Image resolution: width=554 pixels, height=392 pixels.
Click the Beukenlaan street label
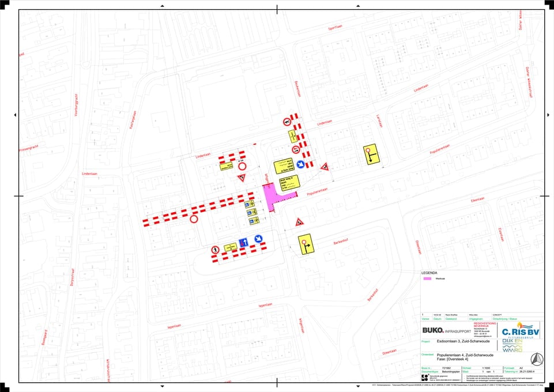tap(297, 89)
